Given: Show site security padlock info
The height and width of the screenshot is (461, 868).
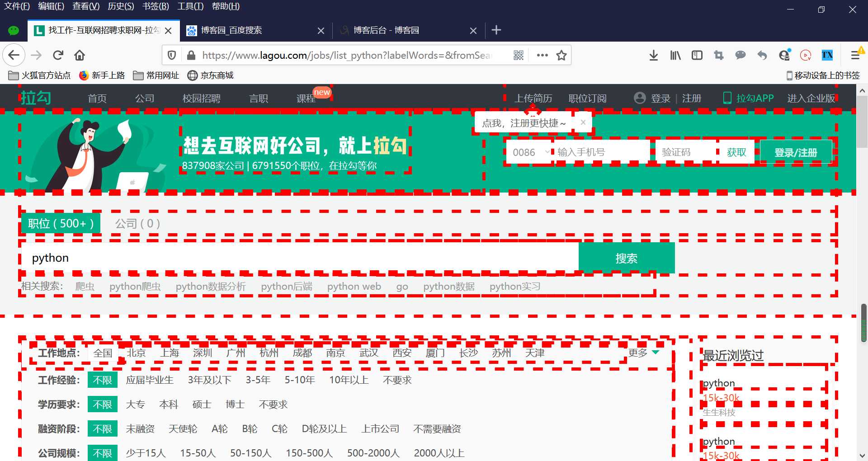Looking at the screenshot, I should point(191,55).
